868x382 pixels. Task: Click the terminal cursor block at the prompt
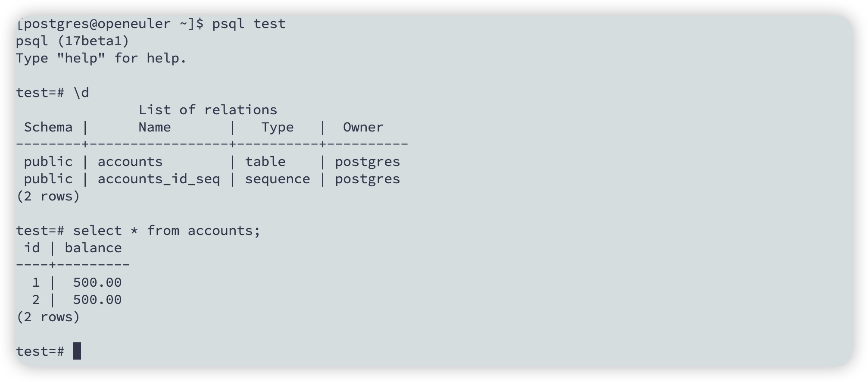(77, 351)
